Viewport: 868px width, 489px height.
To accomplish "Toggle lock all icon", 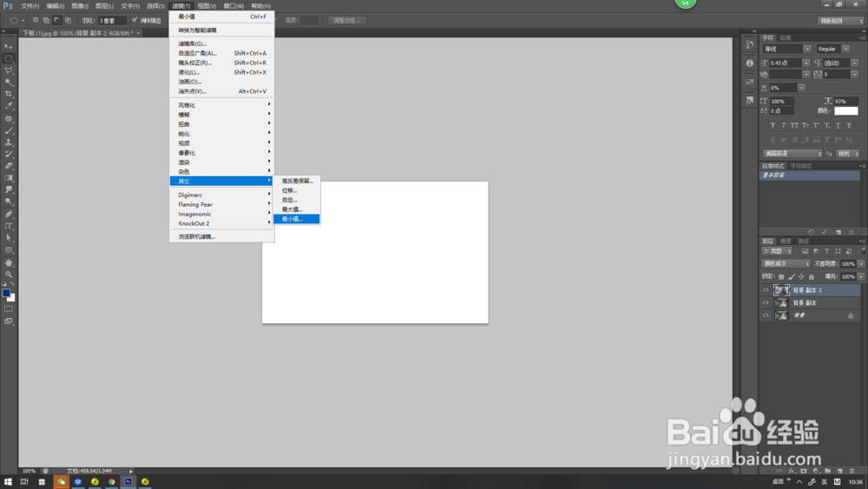I will click(812, 276).
